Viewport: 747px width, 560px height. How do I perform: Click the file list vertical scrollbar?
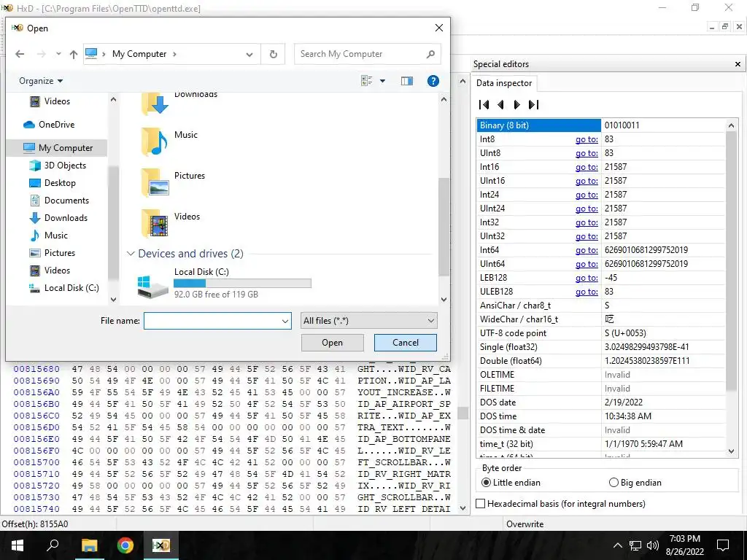(444, 227)
